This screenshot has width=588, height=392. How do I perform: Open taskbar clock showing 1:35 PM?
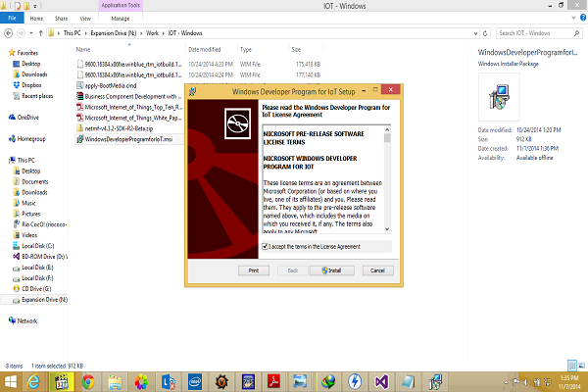569,382
